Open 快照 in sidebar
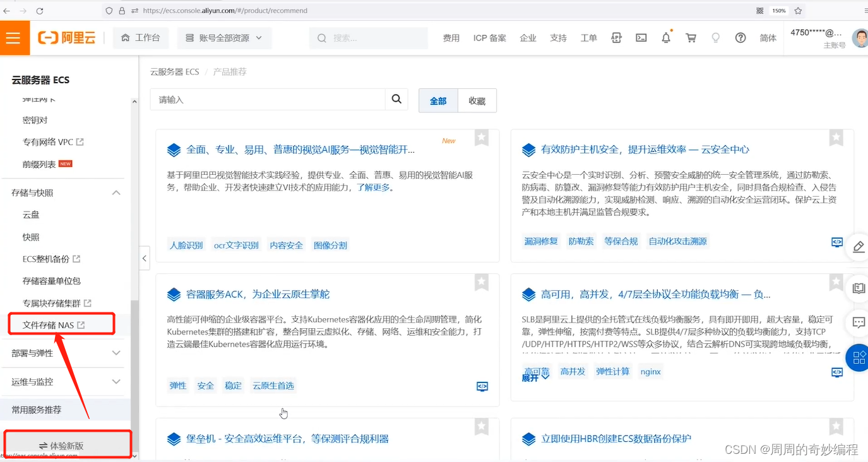The image size is (868, 462). click(31, 237)
